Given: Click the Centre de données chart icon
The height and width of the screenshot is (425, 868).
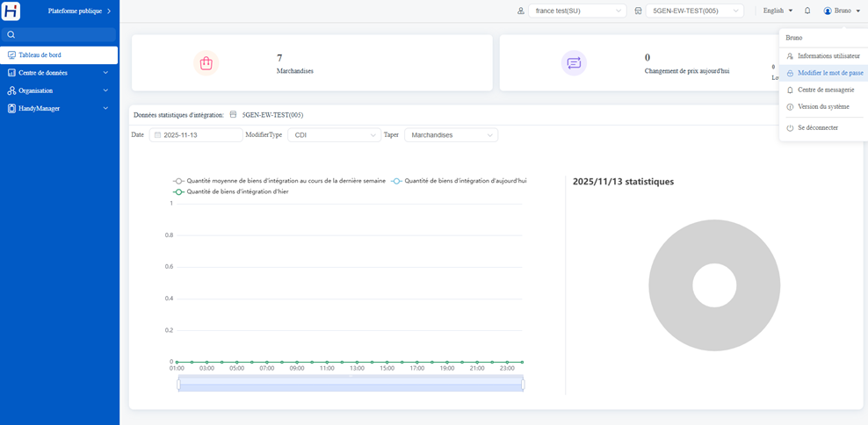Looking at the screenshot, I should tap(11, 73).
